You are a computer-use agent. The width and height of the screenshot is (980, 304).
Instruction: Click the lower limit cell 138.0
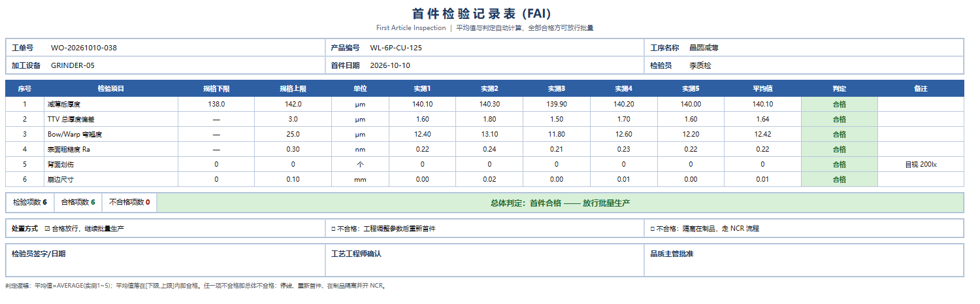216,104
